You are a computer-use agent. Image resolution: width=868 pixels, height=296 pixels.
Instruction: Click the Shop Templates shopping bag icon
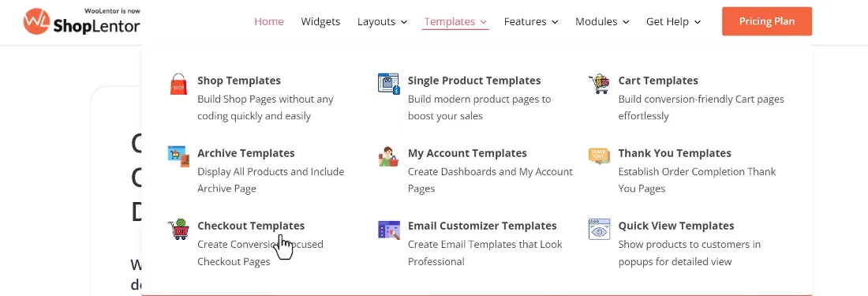(x=178, y=84)
